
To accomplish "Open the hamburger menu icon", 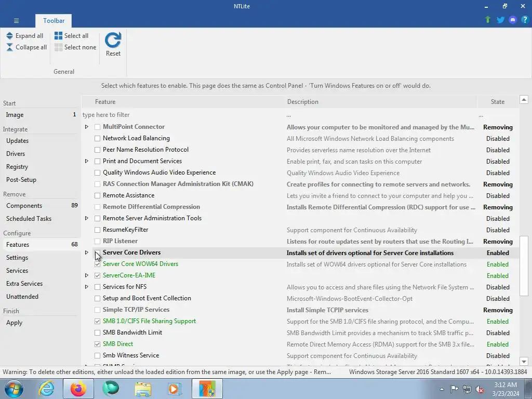I will [x=16, y=21].
